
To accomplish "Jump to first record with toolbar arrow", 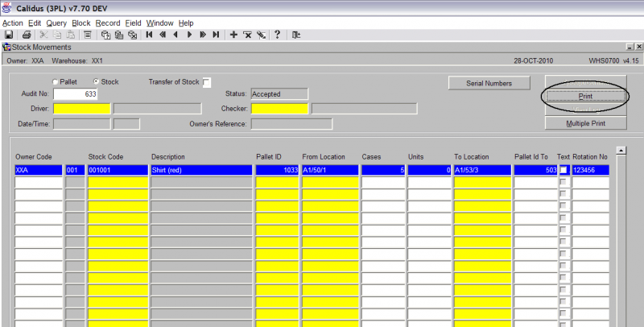I will [150, 35].
